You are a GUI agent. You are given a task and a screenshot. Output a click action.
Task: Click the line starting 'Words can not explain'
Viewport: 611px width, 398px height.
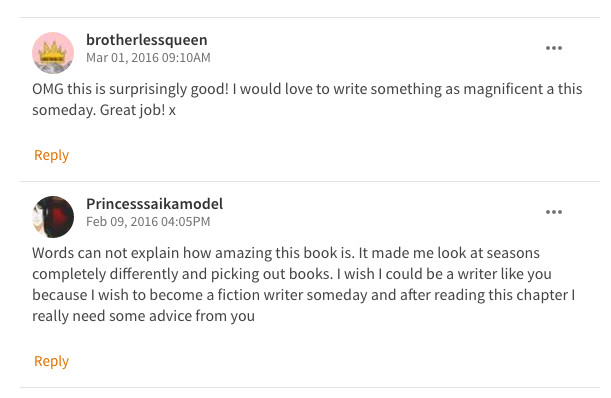point(286,253)
